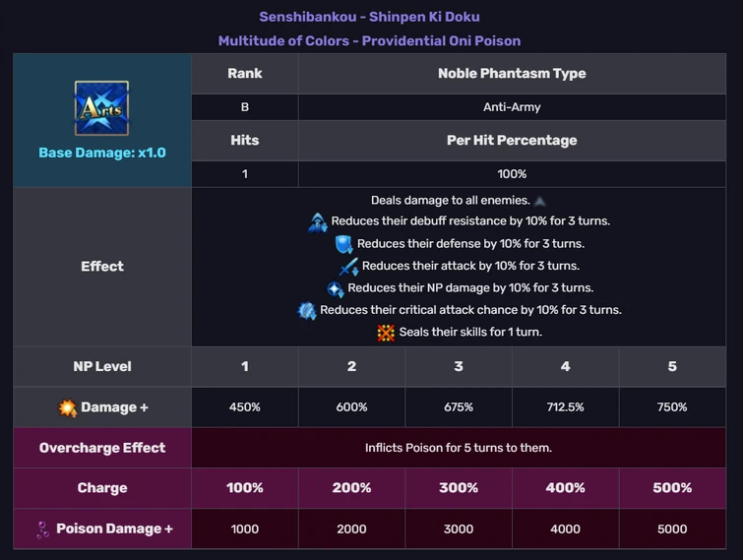Viewport: 743px width, 560px height.
Task: Click the NP damage down icon
Action: (x=336, y=289)
